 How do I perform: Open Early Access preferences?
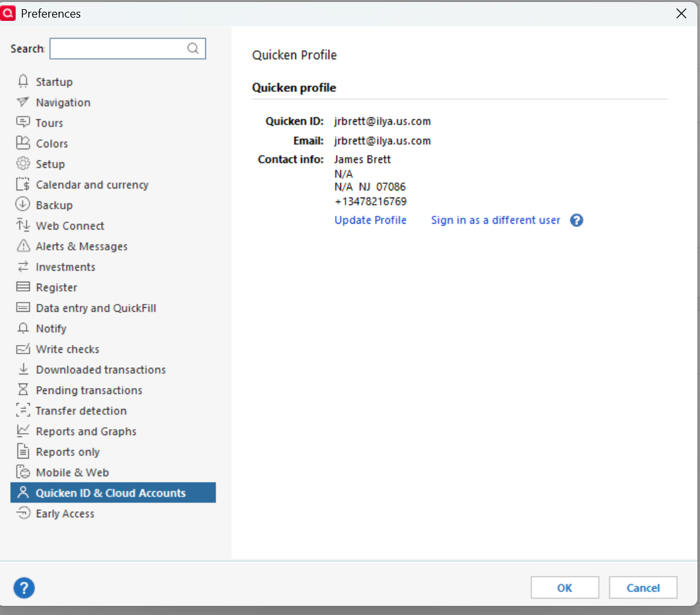tap(65, 513)
